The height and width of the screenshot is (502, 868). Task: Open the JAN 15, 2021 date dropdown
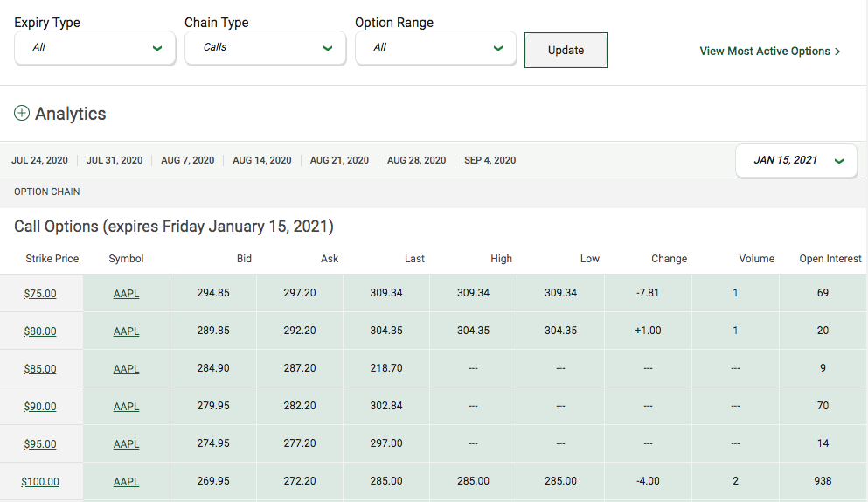point(796,160)
